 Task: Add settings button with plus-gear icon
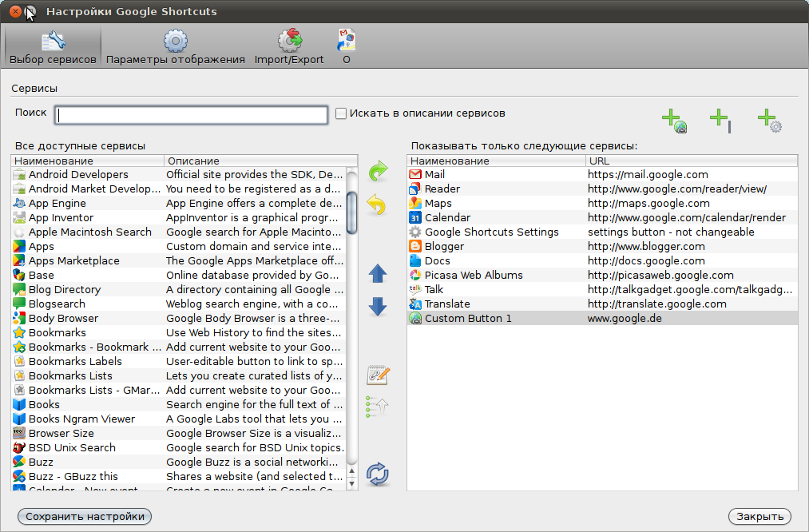tap(770, 121)
